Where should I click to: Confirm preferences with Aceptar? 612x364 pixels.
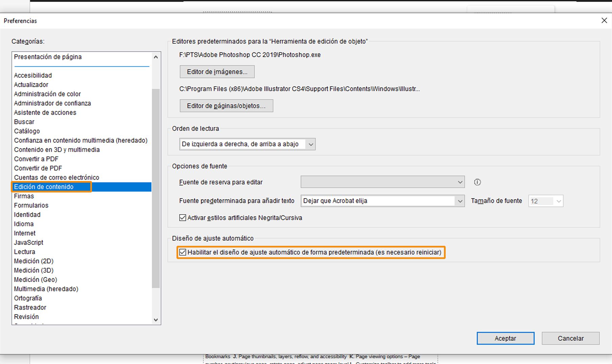pyautogui.click(x=505, y=338)
